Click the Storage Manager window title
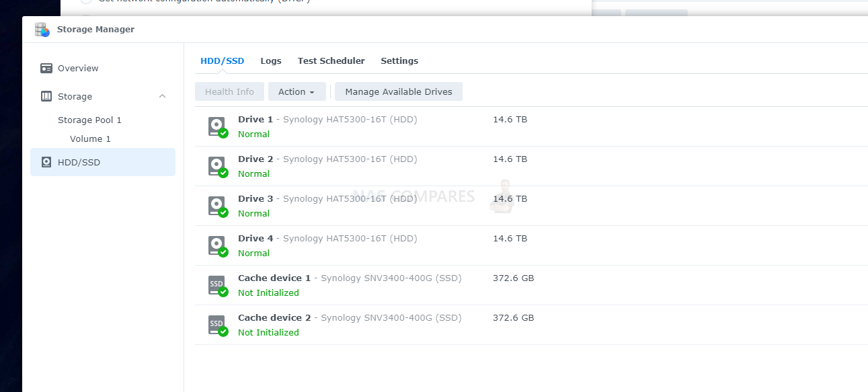Screen dimensions: 868x392 tap(95, 30)
